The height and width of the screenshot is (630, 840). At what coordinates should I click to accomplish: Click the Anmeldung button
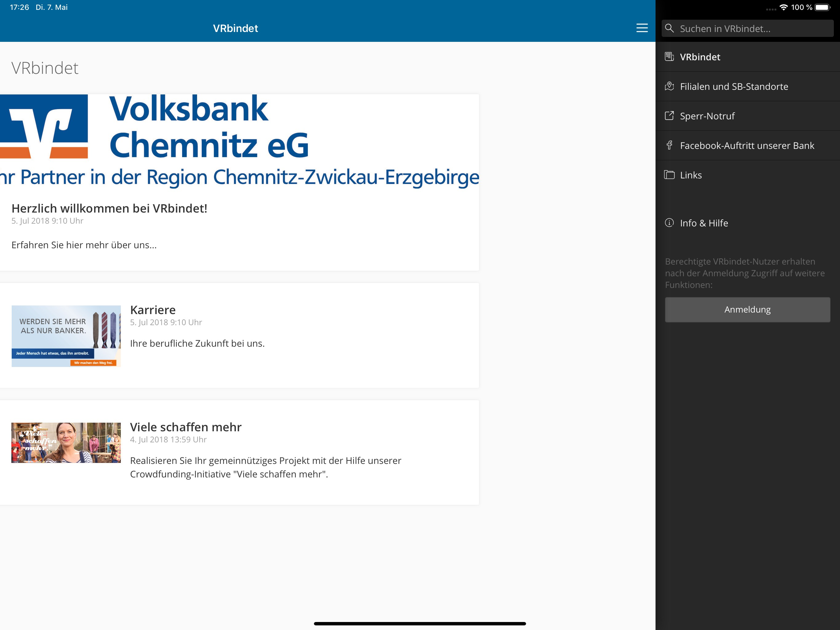(x=747, y=310)
